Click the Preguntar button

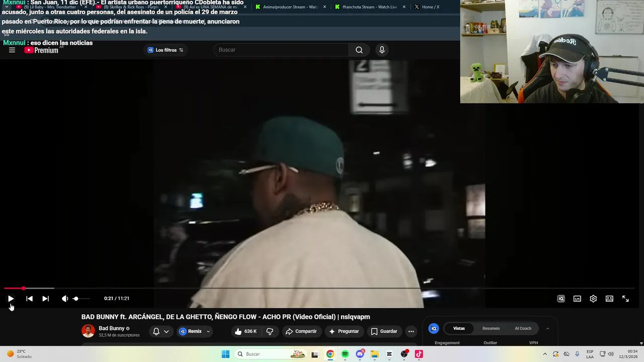(344, 331)
